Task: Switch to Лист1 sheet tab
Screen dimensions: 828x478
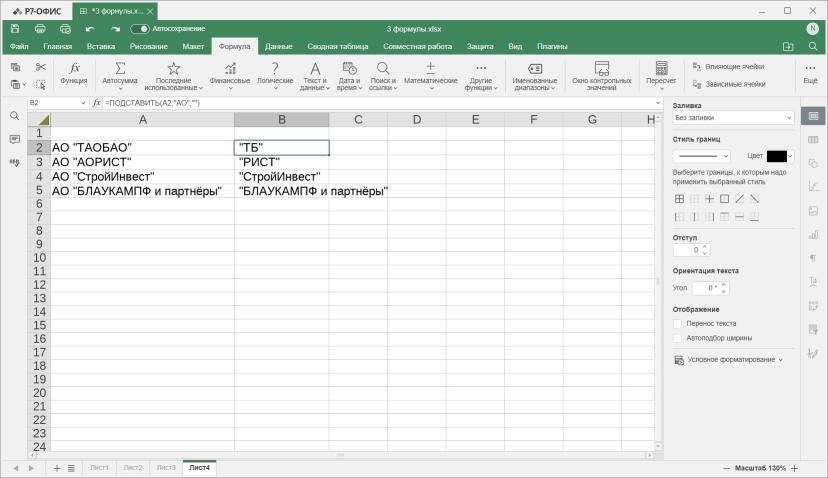Action: [x=99, y=467]
